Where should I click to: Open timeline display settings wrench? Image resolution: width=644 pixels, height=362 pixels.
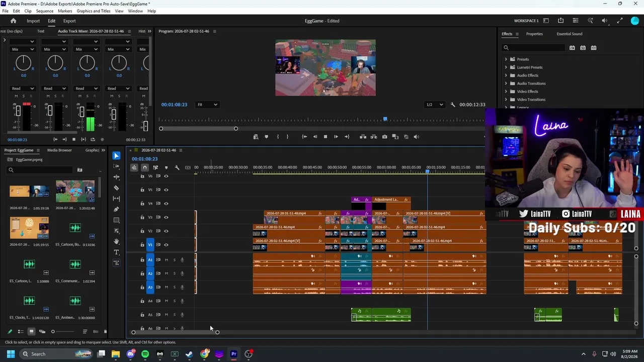177,167
